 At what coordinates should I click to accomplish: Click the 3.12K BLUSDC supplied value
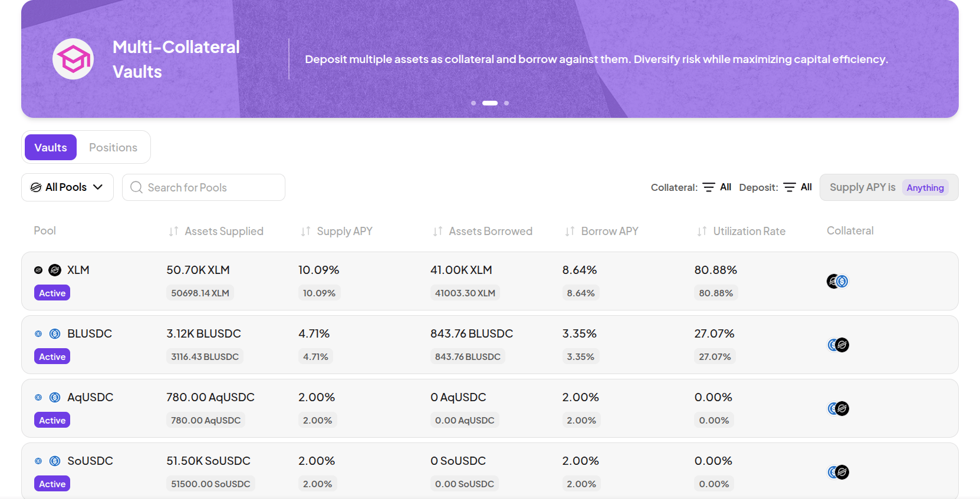203,333
